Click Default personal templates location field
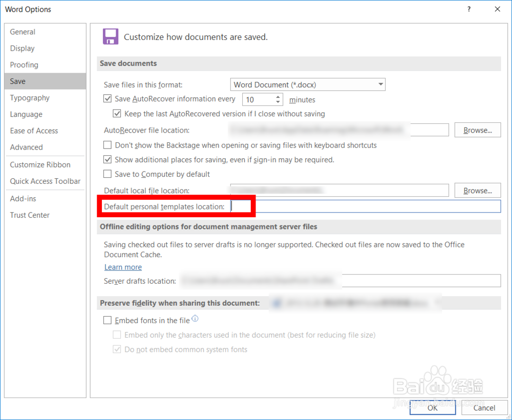 [x=366, y=206]
